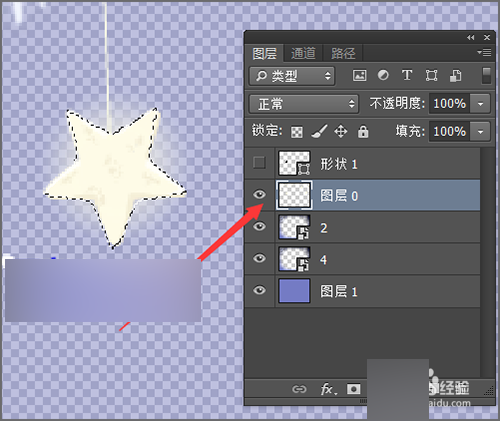This screenshot has height=421, width=500.
Task: Click the adjustment layer filter icon
Action: [x=383, y=75]
